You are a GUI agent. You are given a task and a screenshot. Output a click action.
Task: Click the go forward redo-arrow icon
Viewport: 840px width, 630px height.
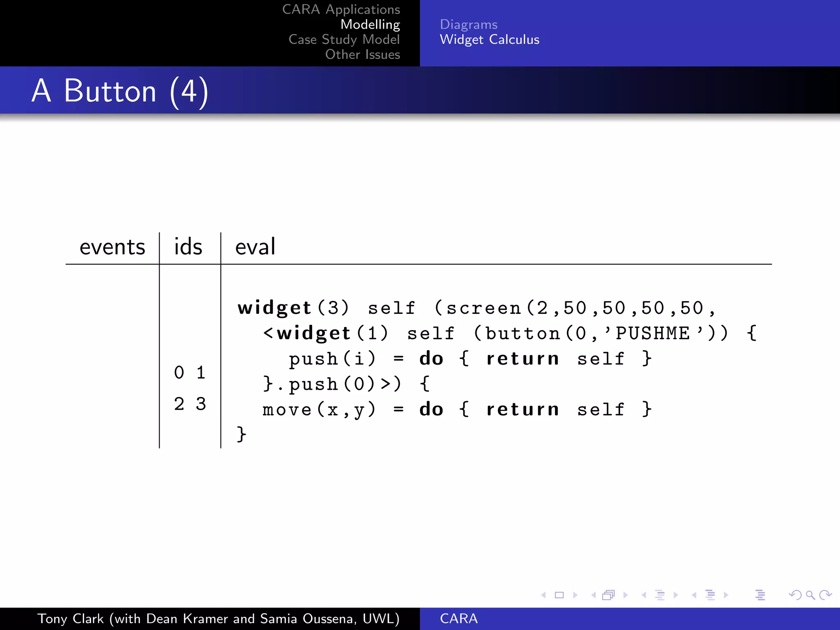tap(825, 595)
